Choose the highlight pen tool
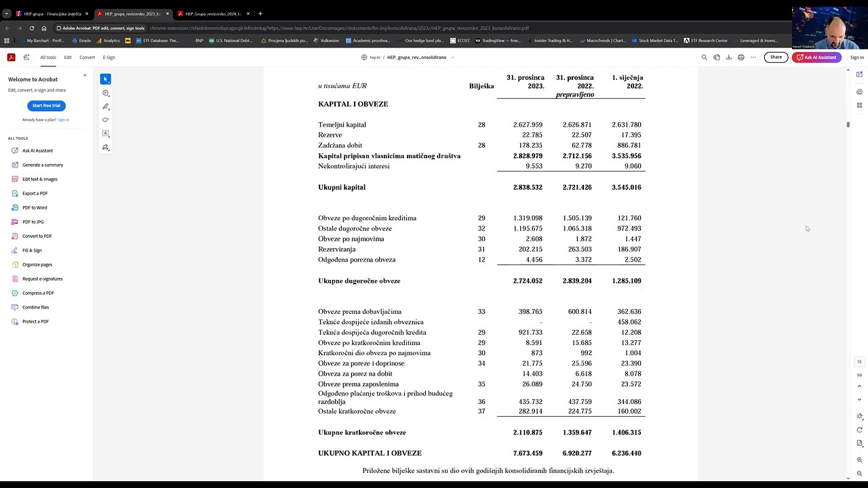Screen dimensions: 868x488 coord(105,106)
